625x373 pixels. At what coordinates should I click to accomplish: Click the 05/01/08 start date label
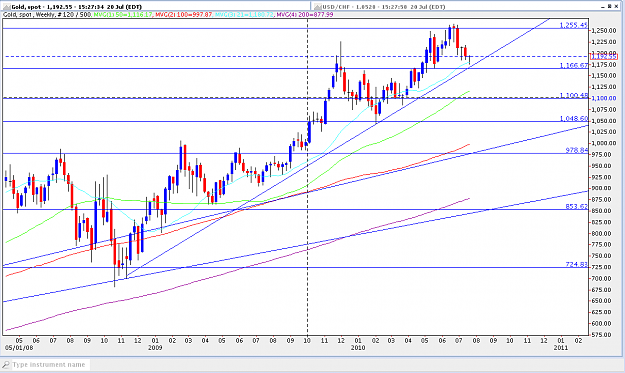click(x=19, y=347)
